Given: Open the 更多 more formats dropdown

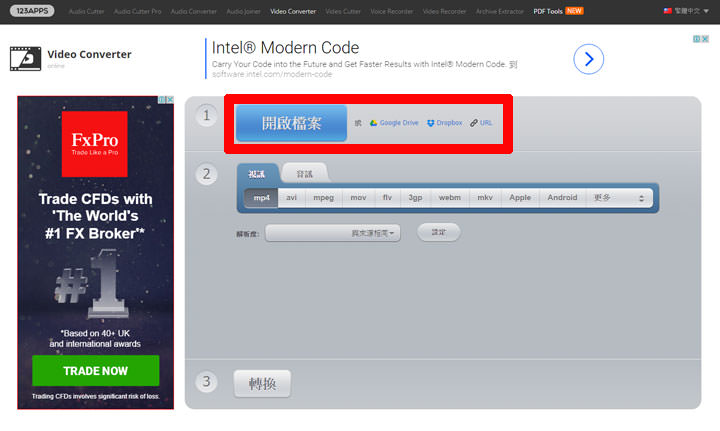Looking at the screenshot, I should pos(619,198).
